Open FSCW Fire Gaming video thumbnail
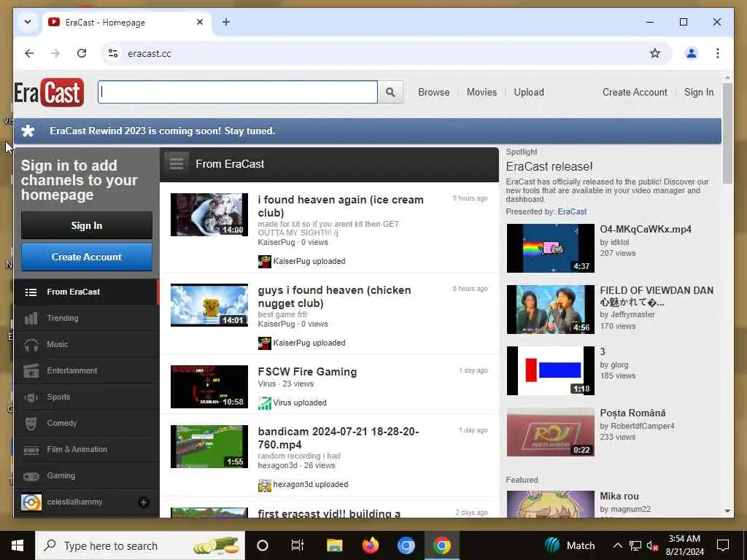 209,386
